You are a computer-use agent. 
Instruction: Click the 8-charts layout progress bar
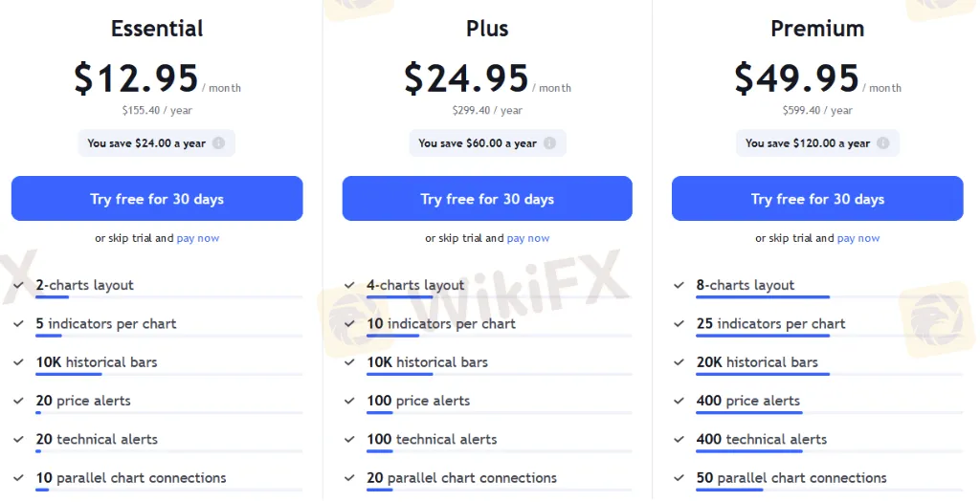click(830, 297)
